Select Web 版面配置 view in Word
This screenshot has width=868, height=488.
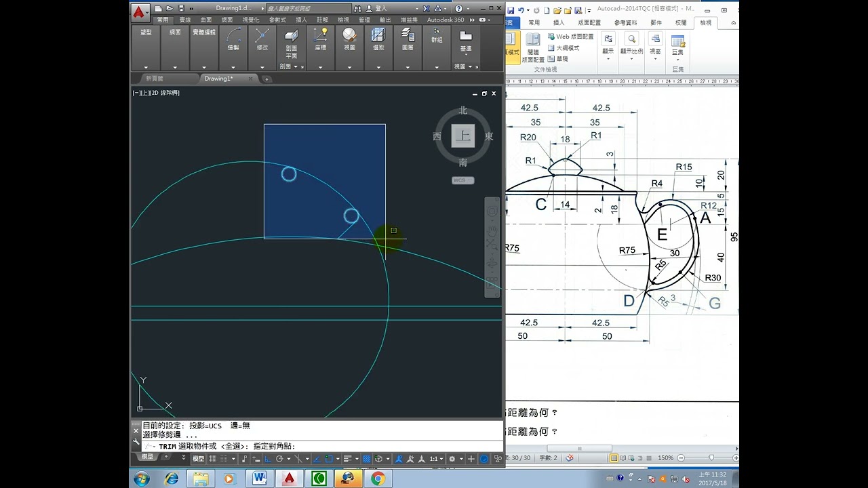(x=570, y=37)
